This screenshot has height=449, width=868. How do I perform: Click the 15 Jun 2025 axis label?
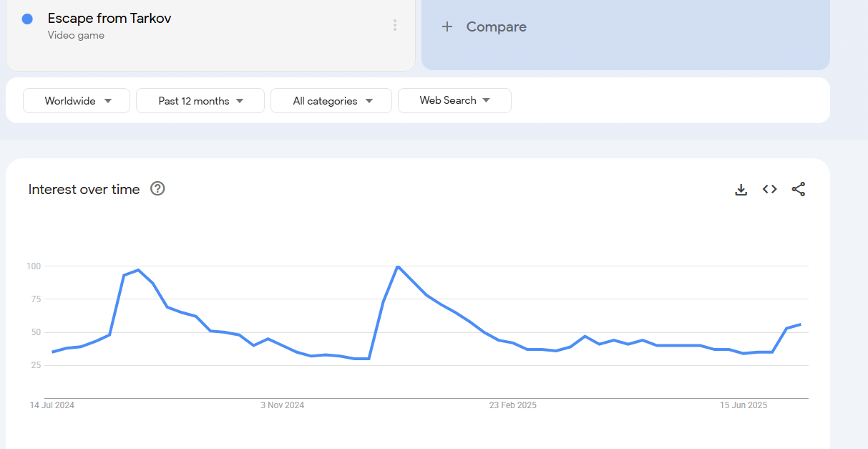pos(743,405)
